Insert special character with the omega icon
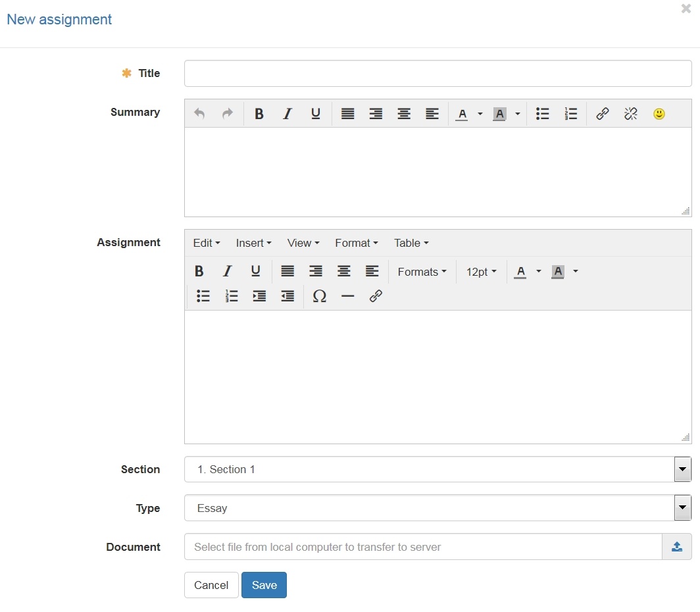Screen dimensions: 700x612 (319, 296)
